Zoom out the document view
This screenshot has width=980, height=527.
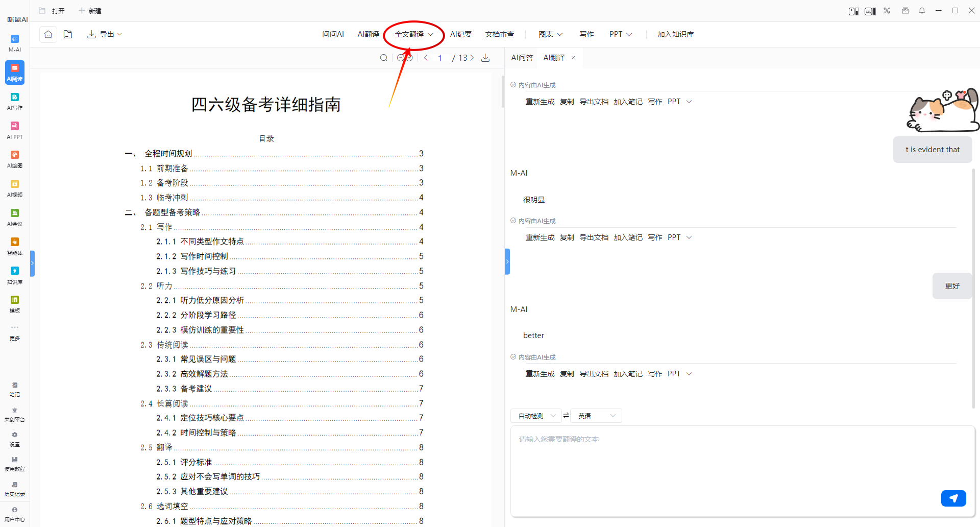401,58
